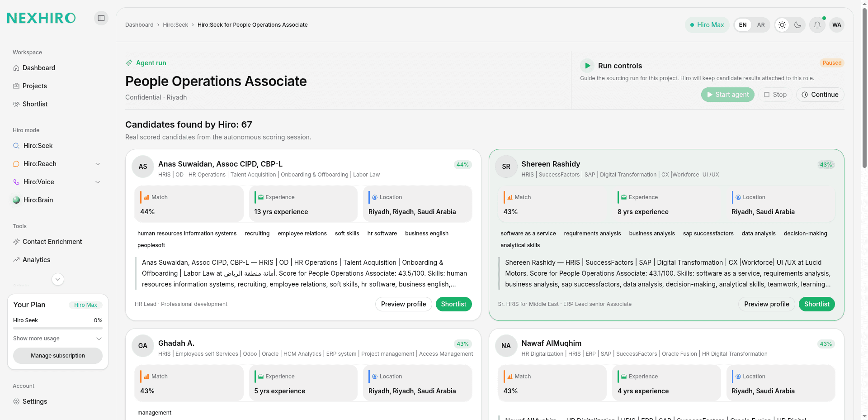868x420 pixels.
Task: Open WA user avatar menu
Action: pyautogui.click(x=837, y=25)
